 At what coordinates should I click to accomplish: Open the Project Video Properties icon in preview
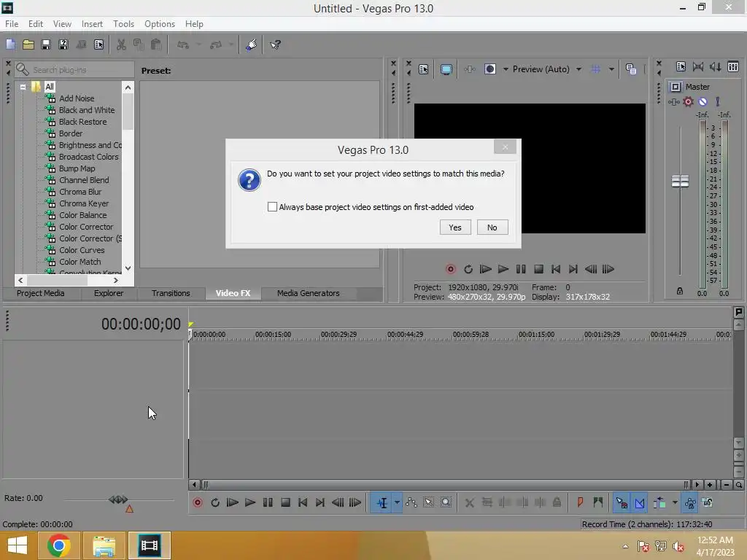tap(424, 69)
